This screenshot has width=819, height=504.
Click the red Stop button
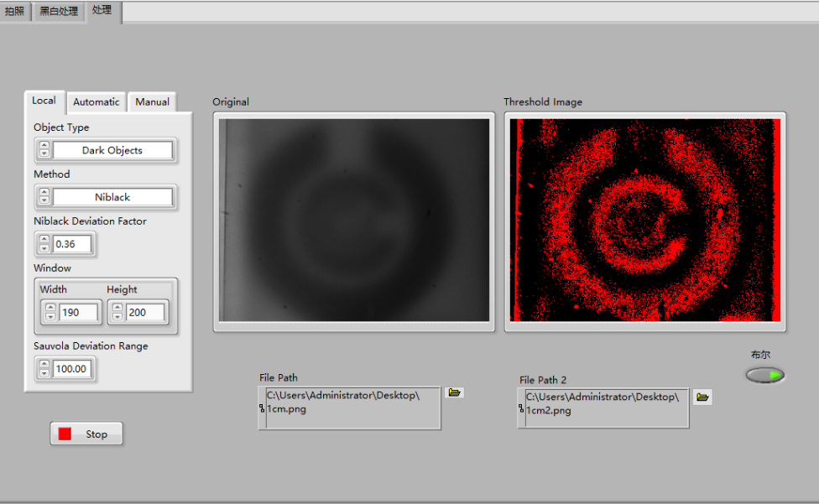(x=86, y=434)
